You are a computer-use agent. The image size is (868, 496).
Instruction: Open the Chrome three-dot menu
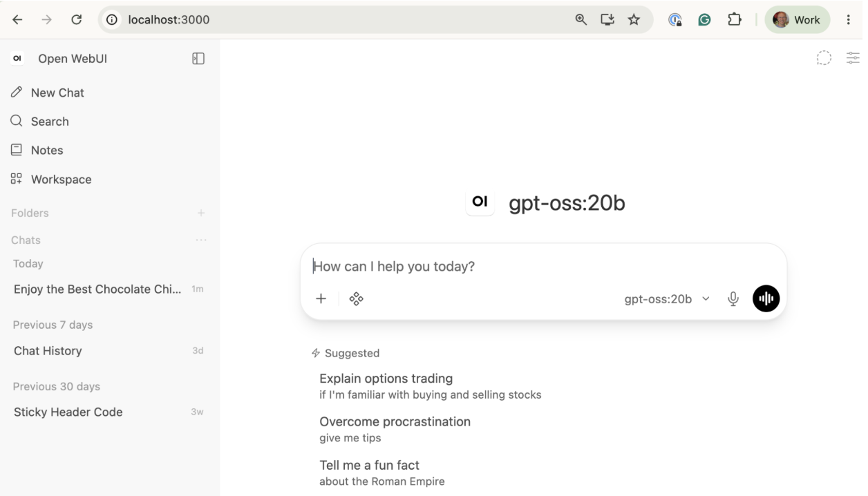[849, 20]
